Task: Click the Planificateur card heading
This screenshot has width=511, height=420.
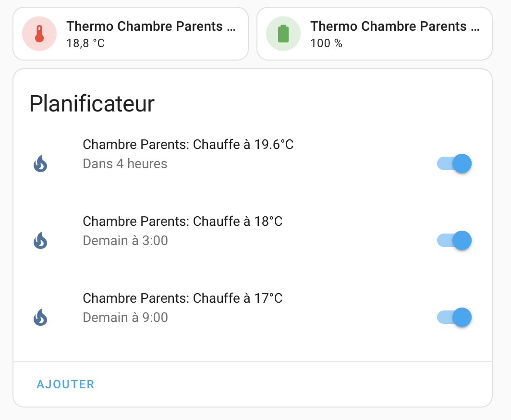Action: click(92, 104)
